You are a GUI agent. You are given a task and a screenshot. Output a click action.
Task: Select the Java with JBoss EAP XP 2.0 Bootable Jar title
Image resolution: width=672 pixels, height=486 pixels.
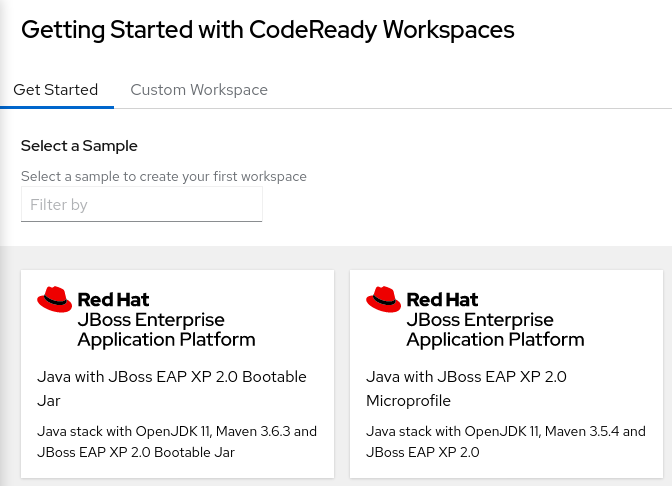tap(171, 377)
